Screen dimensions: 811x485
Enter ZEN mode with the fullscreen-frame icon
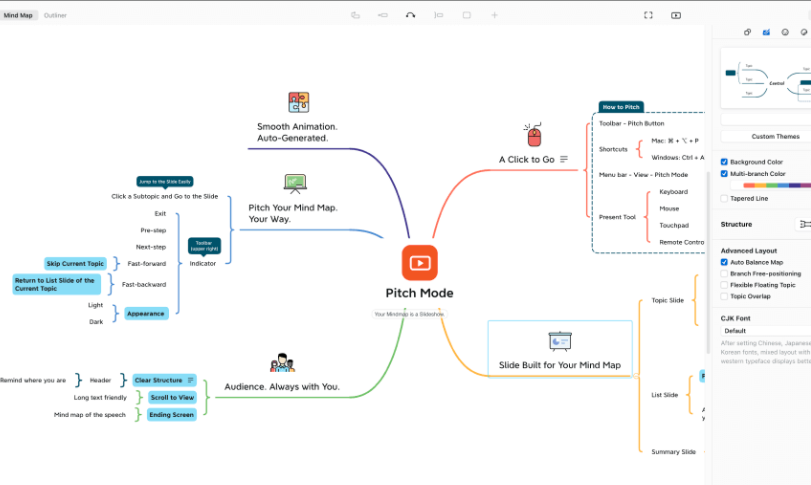click(648, 15)
